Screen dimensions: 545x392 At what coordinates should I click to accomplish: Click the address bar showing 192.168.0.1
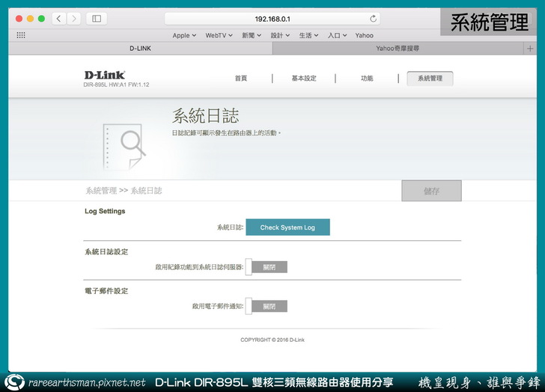(x=272, y=19)
